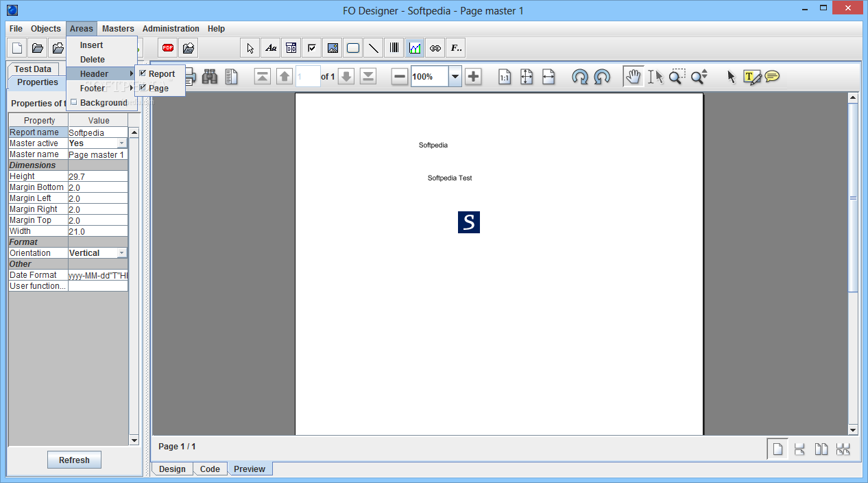Screen dimensions: 868x483
Task: Select the chart tool
Action: 415,48
